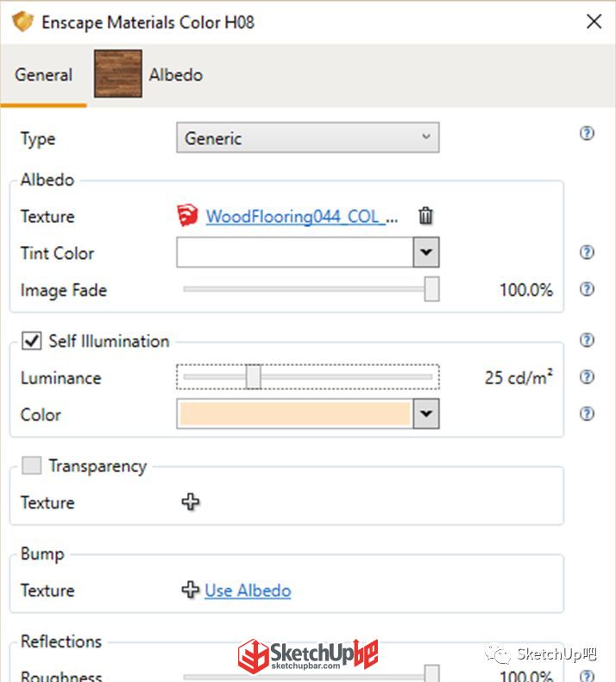Open help for Self Illumination section
The image size is (616, 682).
tap(587, 339)
